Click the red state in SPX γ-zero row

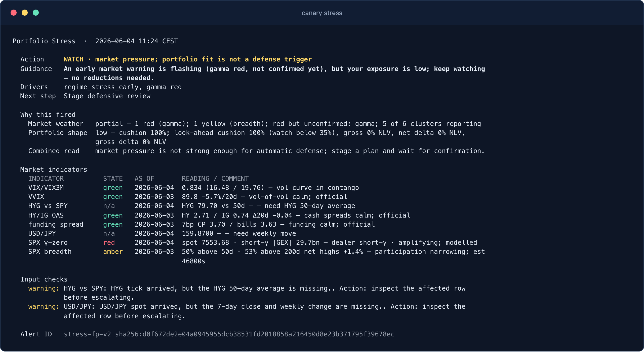click(109, 242)
